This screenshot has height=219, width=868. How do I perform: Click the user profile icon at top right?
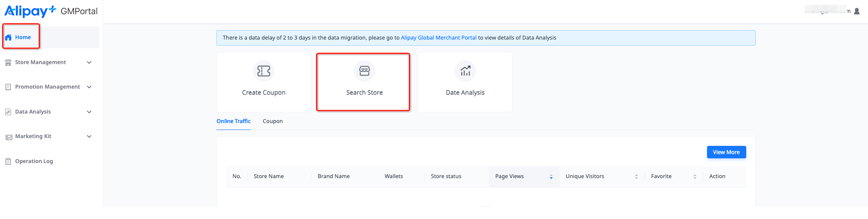click(x=856, y=11)
